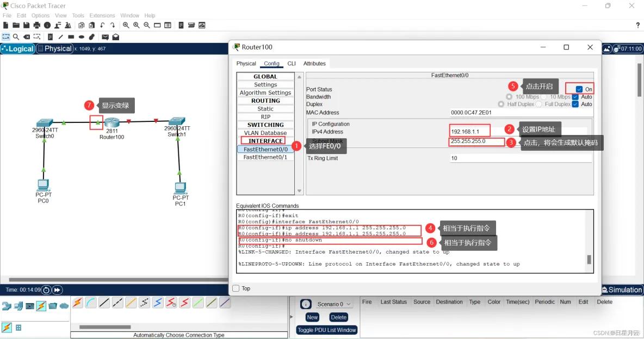Select the Console cable connection
644x339 pixels.
pyautogui.click(x=91, y=303)
